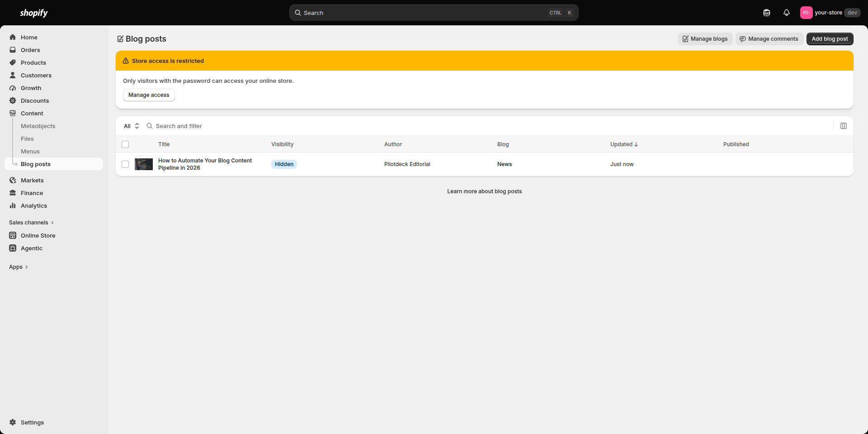
Task: Open Files in the Content submenu
Action: 27,138
